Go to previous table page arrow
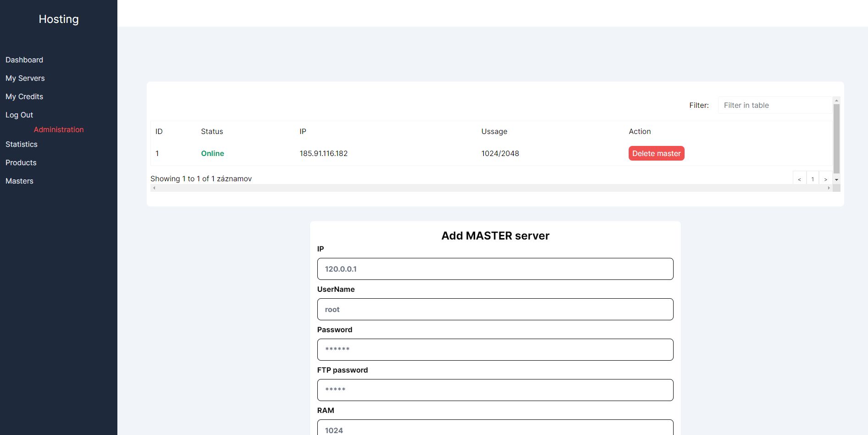Viewport: 868px width, 435px height. [x=799, y=179]
